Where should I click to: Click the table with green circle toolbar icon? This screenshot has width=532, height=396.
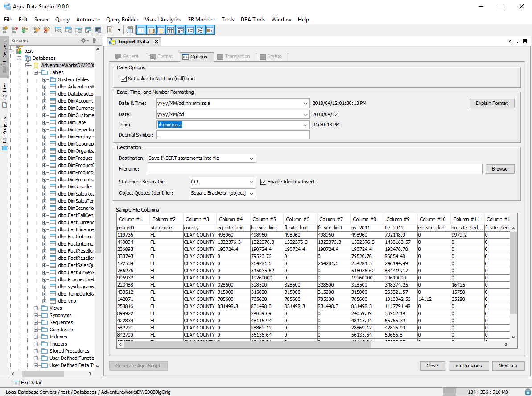[25, 30]
